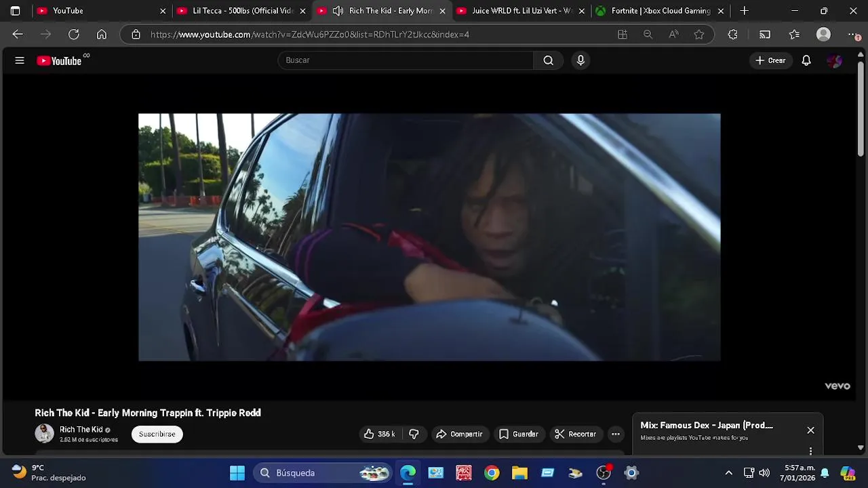This screenshot has height=488, width=868.
Task: Switch to Juice WRLD ft. Lil Uzi Vert tab
Action: [522, 11]
